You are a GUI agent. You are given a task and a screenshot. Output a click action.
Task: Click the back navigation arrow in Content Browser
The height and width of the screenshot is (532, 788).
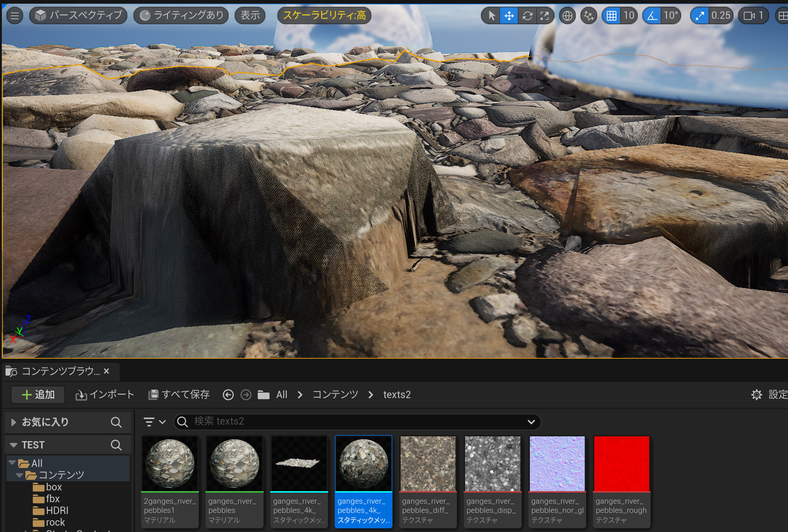click(228, 395)
